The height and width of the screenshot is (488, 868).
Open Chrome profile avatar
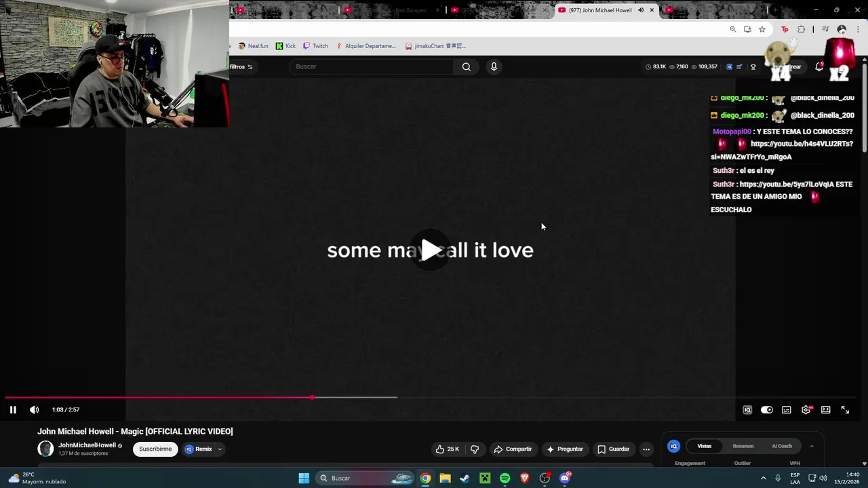tap(842, 29)
